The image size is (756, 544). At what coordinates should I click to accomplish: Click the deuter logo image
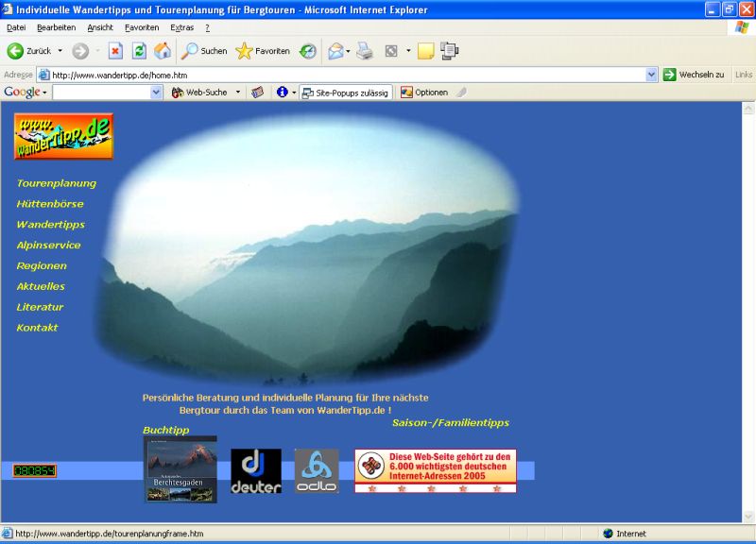click(256, 470)
